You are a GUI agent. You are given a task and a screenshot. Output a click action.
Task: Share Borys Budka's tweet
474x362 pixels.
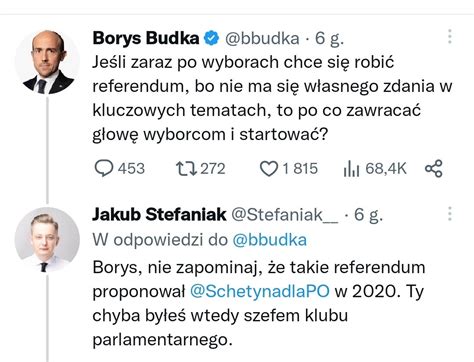point(434,168)
